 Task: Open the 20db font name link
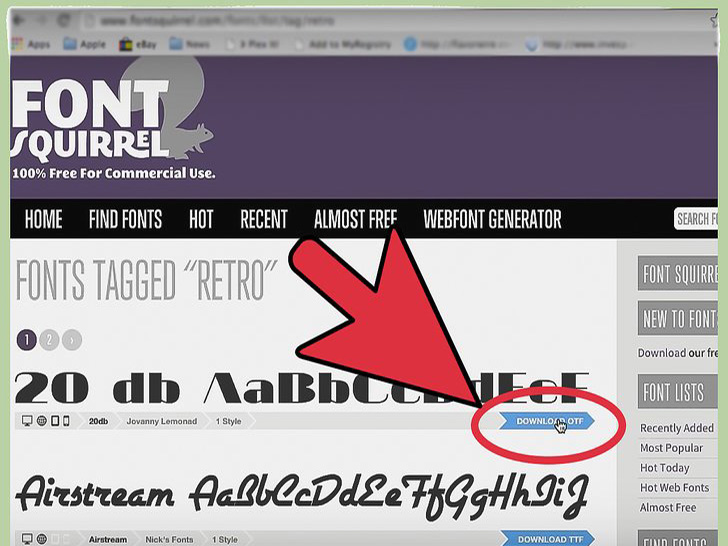coord(98,422)
